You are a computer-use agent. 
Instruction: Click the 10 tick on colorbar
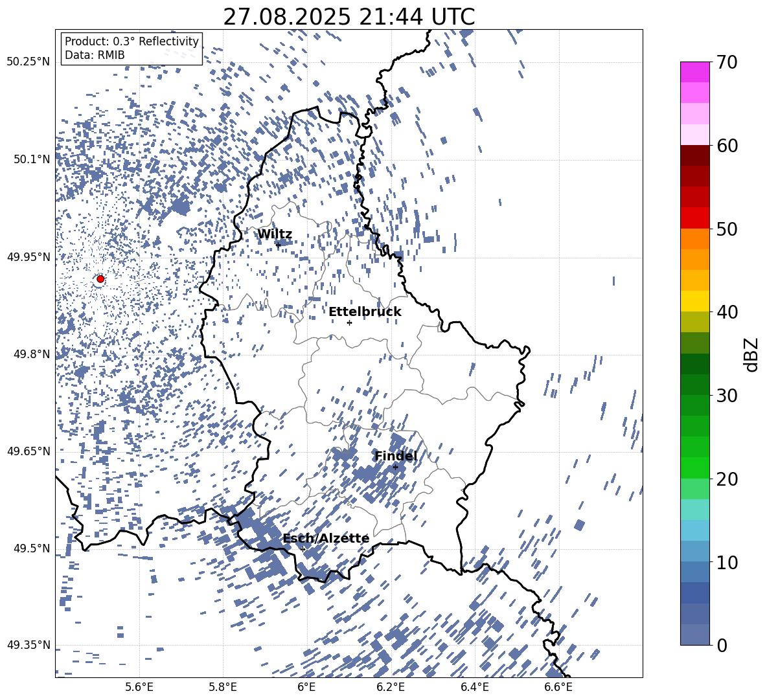coord(726,562)
